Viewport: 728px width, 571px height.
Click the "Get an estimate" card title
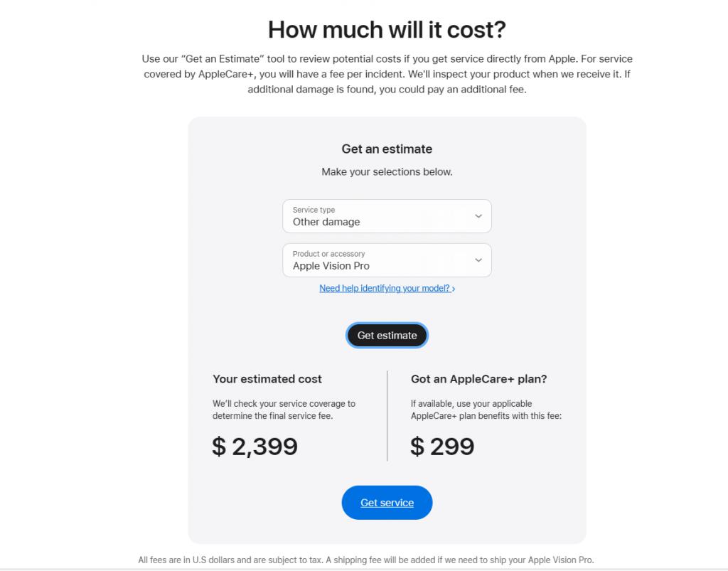pos(387,149)
